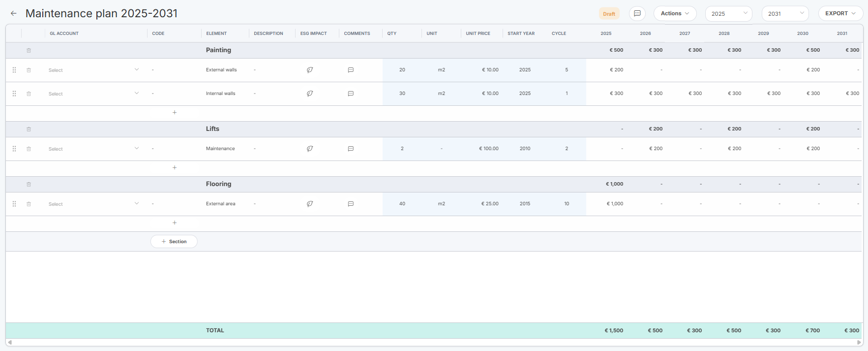Open the comments speech-bubble button in header
The height and width of the screenshot is (351, 868).
(637, 13)
